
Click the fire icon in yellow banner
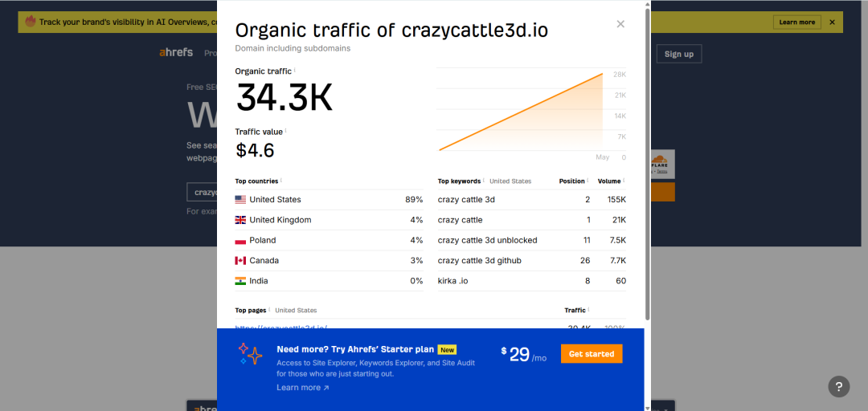click(31, 22)
